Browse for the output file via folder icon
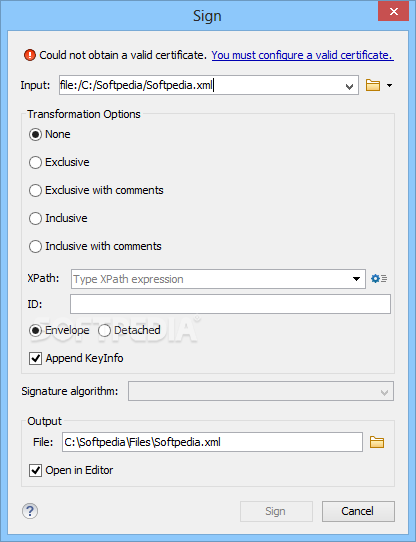Viewport: 416px width, 542px height. point(377,442)
